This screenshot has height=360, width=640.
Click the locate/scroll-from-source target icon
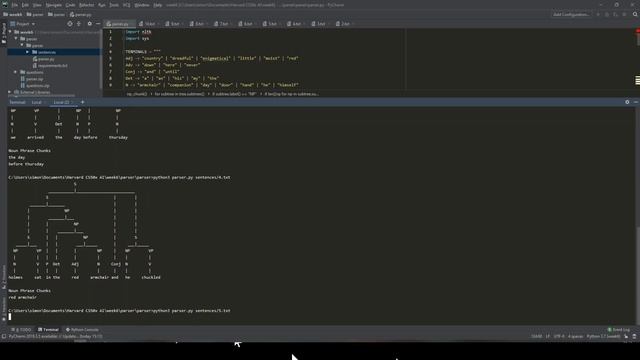pos(70,24)
